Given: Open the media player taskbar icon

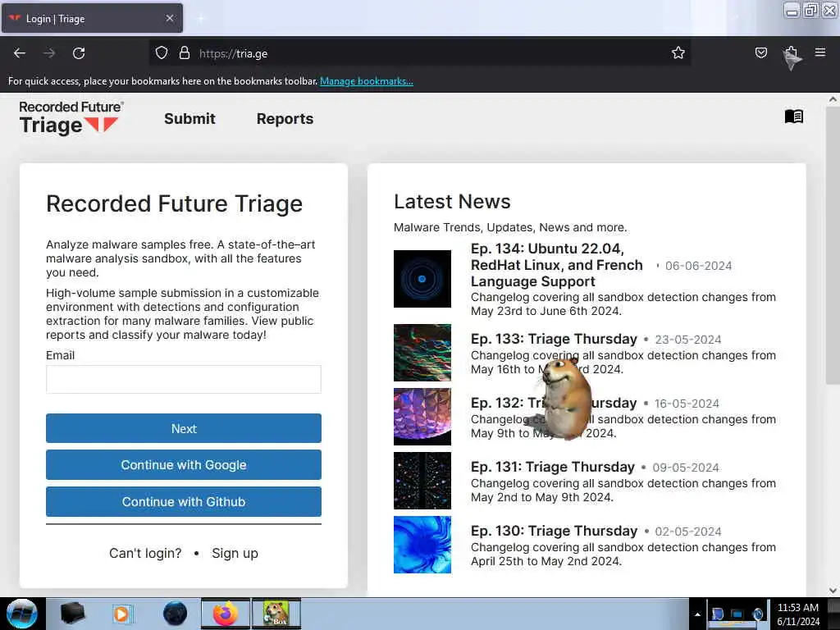Looking at the screenshot, I should click(x=122, y=614).
